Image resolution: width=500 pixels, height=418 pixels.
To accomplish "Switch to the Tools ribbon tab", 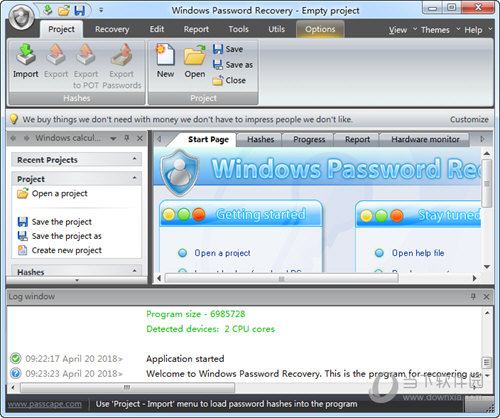I will pos(238,29).
